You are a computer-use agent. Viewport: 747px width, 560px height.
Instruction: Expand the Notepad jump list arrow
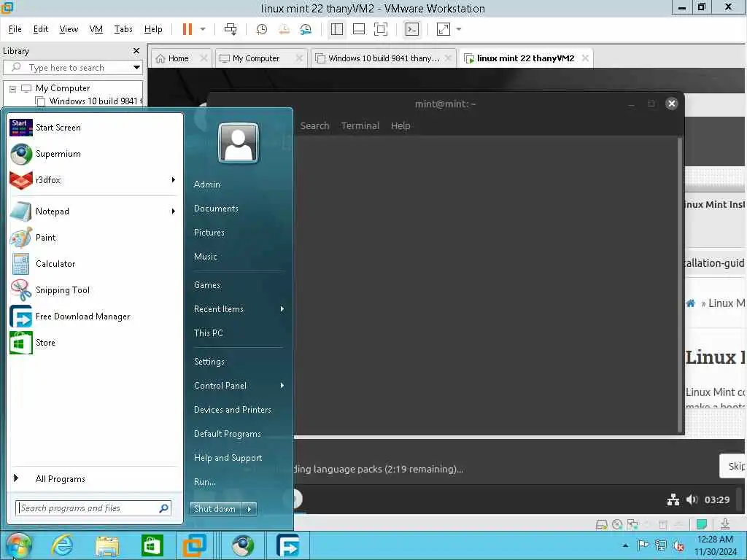[174, 211]
